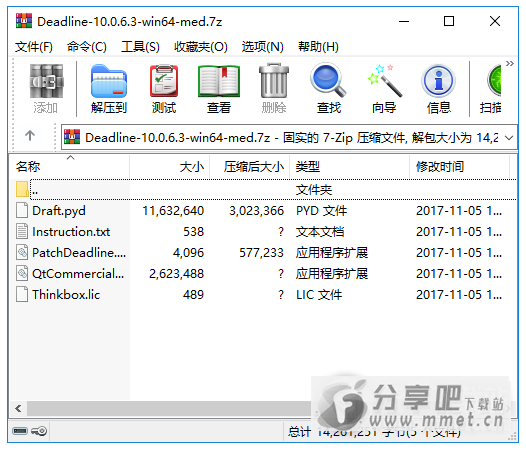This screenshot has height=450, width=526.
Task: Click the status bar drive icon
Action: click(20, 431)
